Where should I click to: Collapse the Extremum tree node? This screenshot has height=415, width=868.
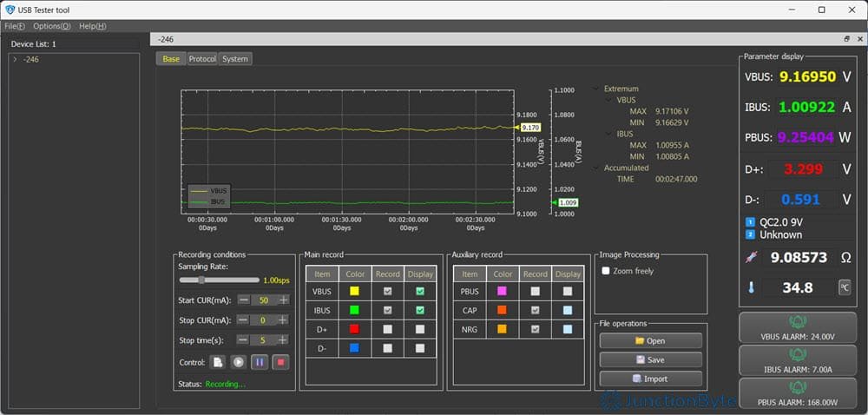coord(595,89)
